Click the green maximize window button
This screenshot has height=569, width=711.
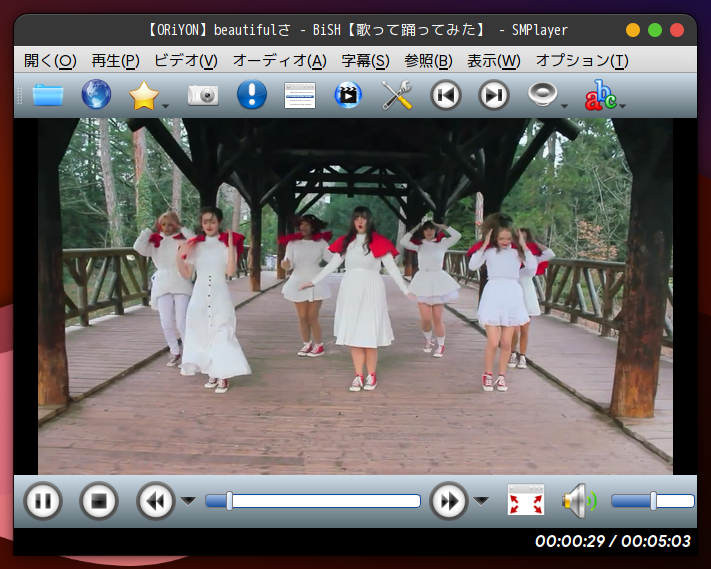click(655, 30)
